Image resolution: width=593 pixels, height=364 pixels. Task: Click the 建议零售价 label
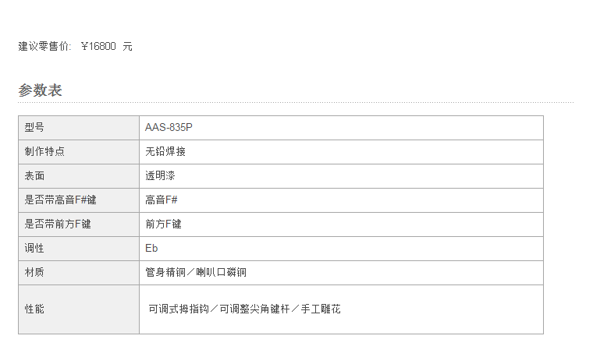(x=44, y=47)
